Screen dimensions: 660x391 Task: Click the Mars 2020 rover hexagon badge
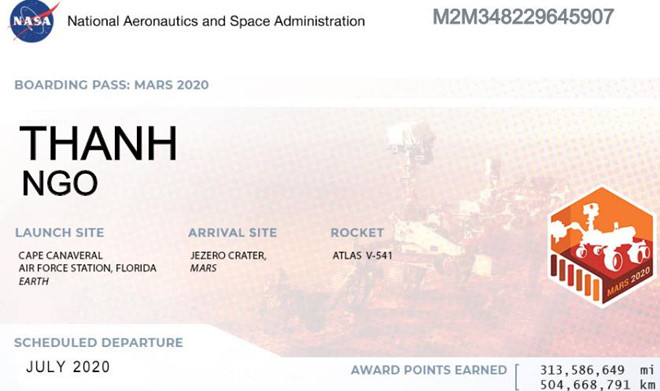[603, 247]
